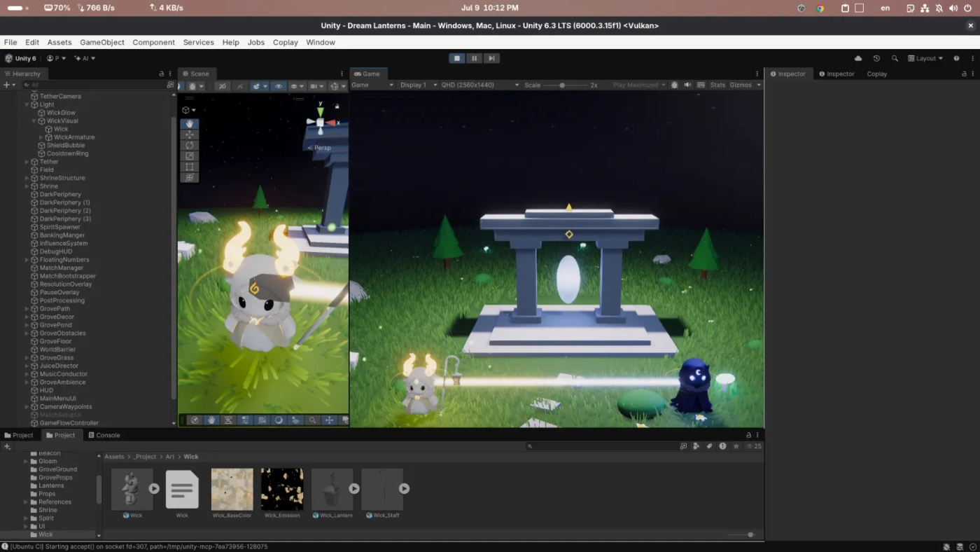Viewport: 980px width, 552px height.
Task: Collapse the WickVisual object in Hierarchy
Action: coord(34,120)
